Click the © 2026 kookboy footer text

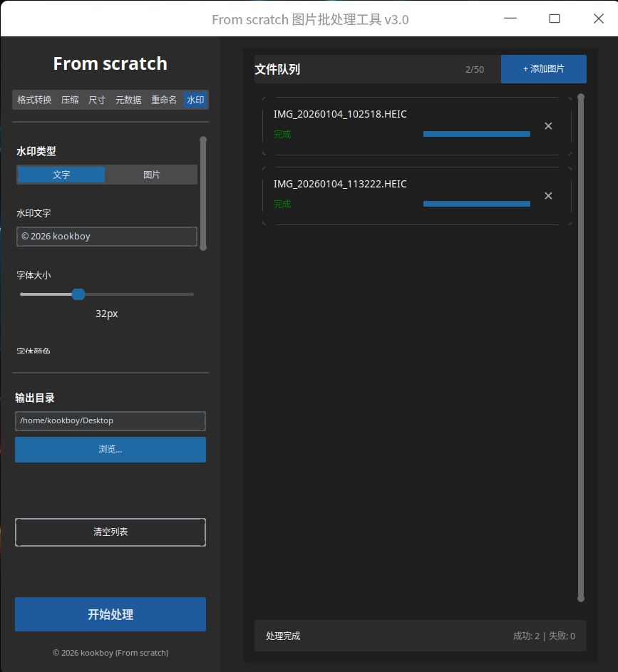(x=110, y=653)
